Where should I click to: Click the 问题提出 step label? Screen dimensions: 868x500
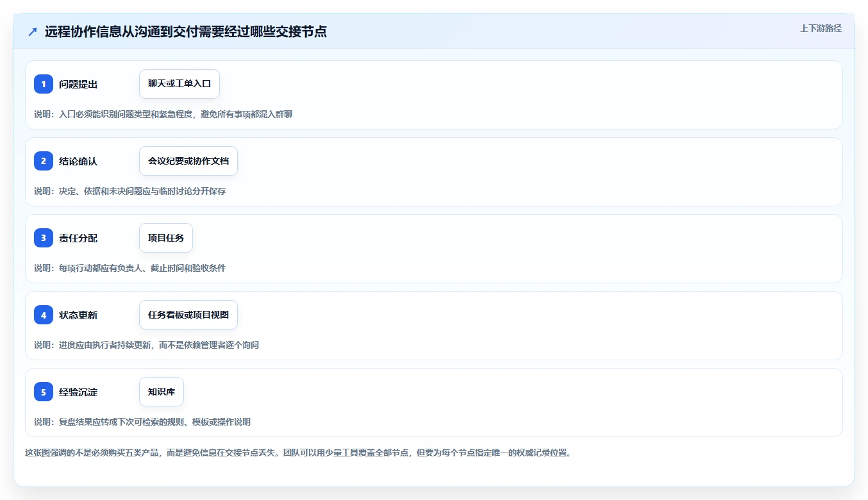(x=78, y=84)
